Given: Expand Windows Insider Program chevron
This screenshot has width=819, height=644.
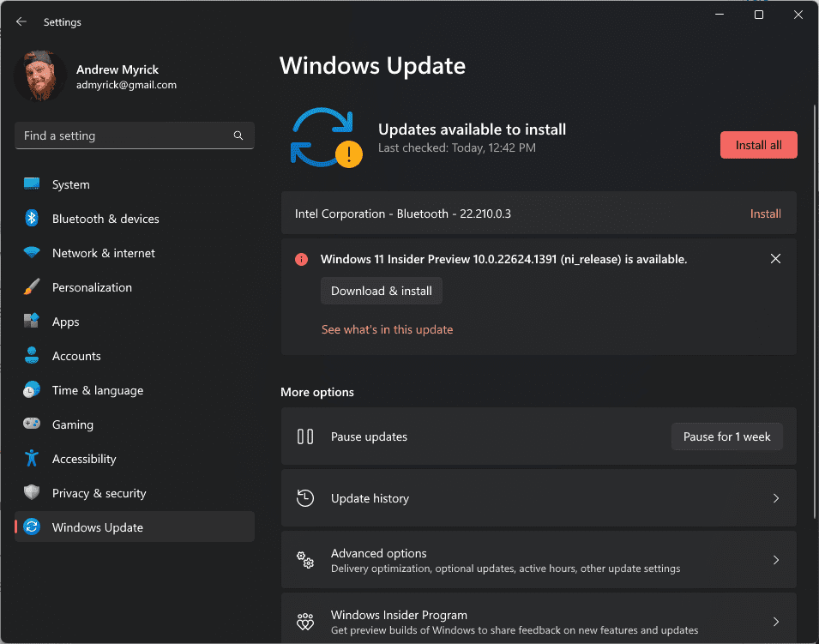Looking at the screenshot, I should pos(775,622).
